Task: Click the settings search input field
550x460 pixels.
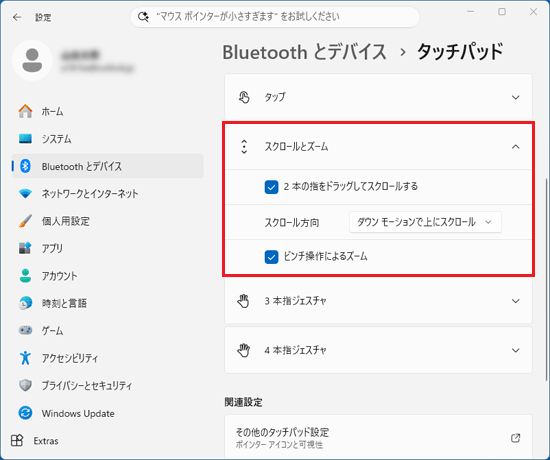Action: [x=275, y=16]
